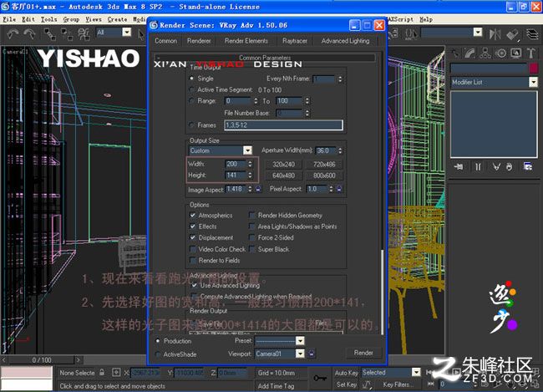Enable Video Color Check
The image size is (543, 392).
coord(193,249)
